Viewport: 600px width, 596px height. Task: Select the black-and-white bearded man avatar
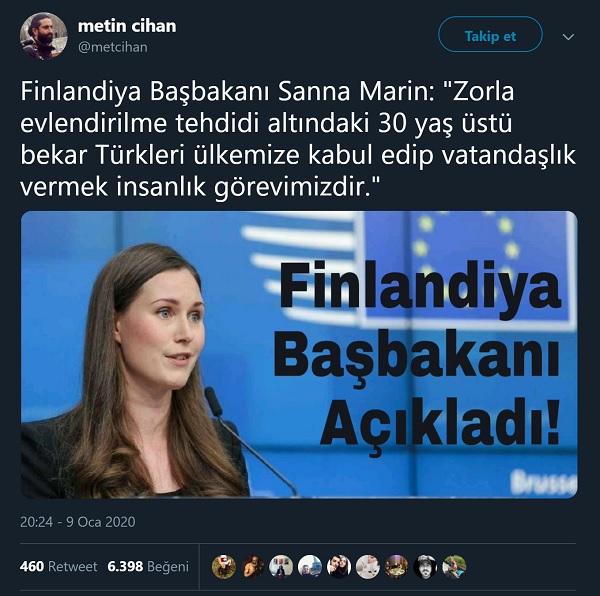point(426,567)
